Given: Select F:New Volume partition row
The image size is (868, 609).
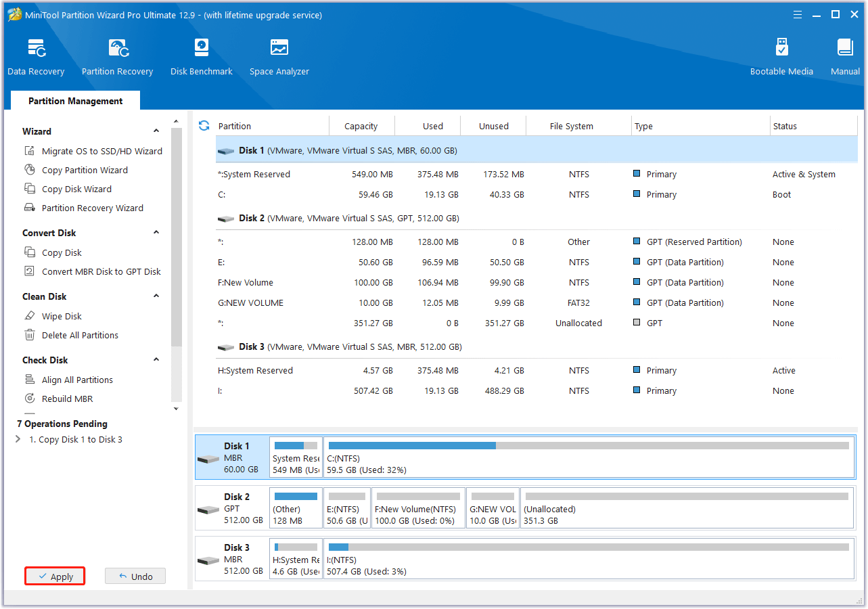Looking at the screenshot, I should click(536, 282).
